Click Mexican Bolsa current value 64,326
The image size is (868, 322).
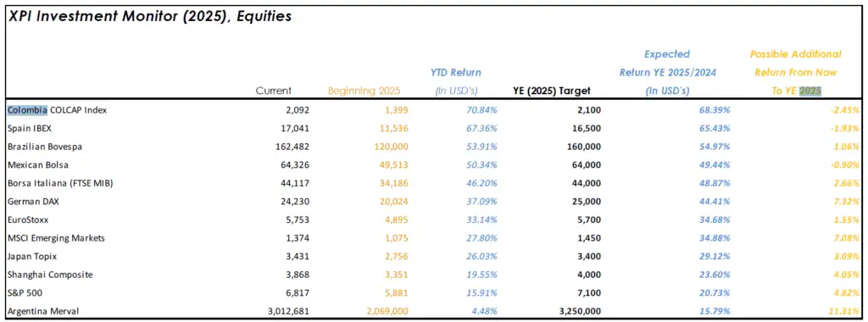point(296,165)
